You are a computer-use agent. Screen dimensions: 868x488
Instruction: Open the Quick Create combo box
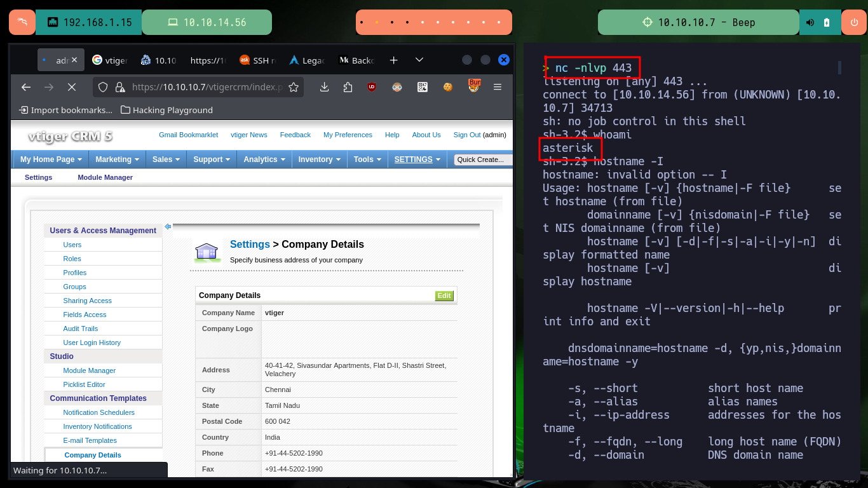[484, 159]
